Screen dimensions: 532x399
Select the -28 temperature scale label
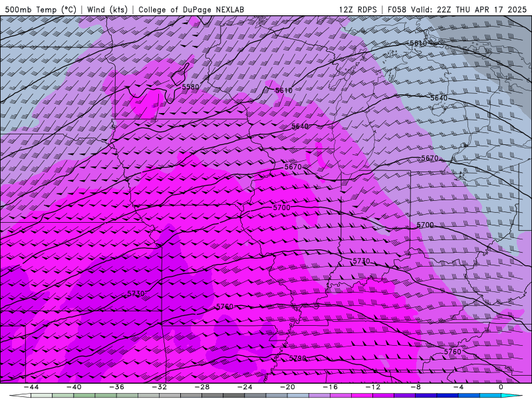[202, 387]
